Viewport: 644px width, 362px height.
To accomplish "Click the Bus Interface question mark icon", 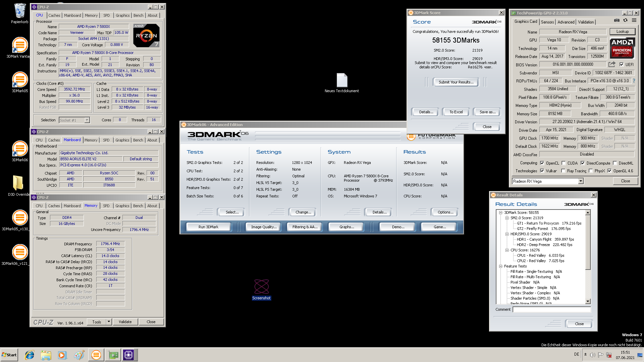I will tap(634, 81).
